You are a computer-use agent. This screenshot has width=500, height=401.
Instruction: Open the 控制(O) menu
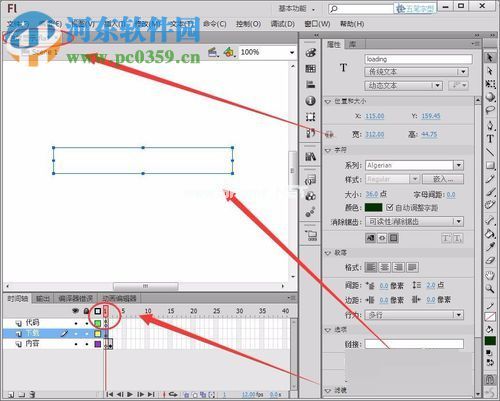[x=248, y=24]
